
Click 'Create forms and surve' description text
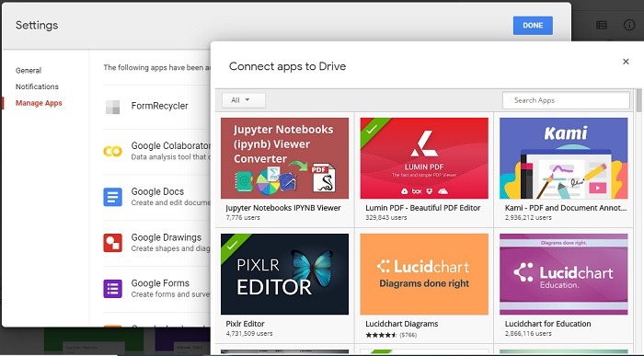(171, 294)
